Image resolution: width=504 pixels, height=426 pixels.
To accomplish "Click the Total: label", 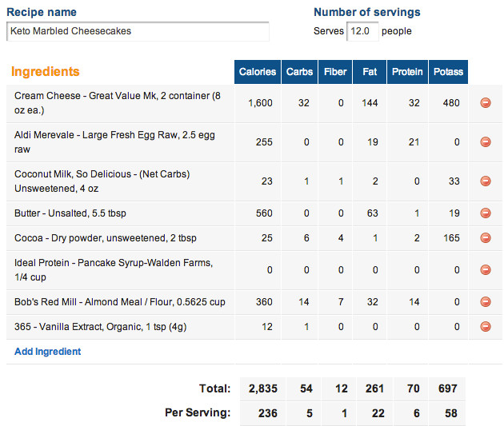I will (215, 388).
